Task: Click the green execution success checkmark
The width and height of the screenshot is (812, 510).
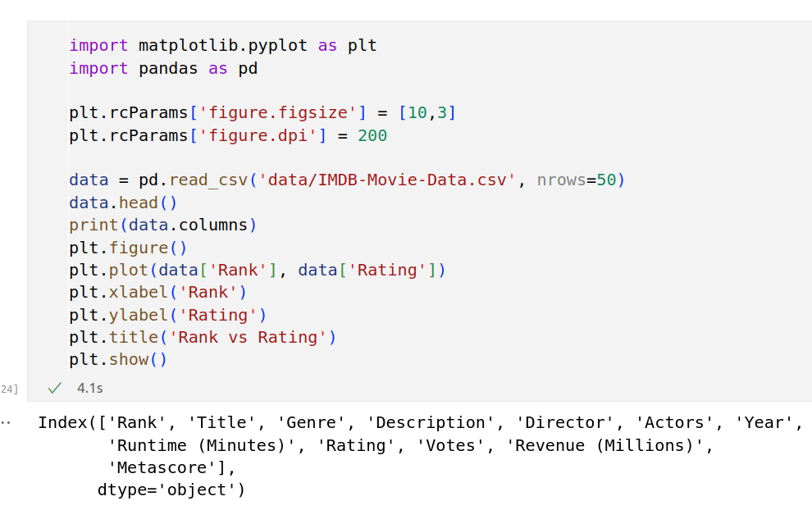Action: (55, 387)
